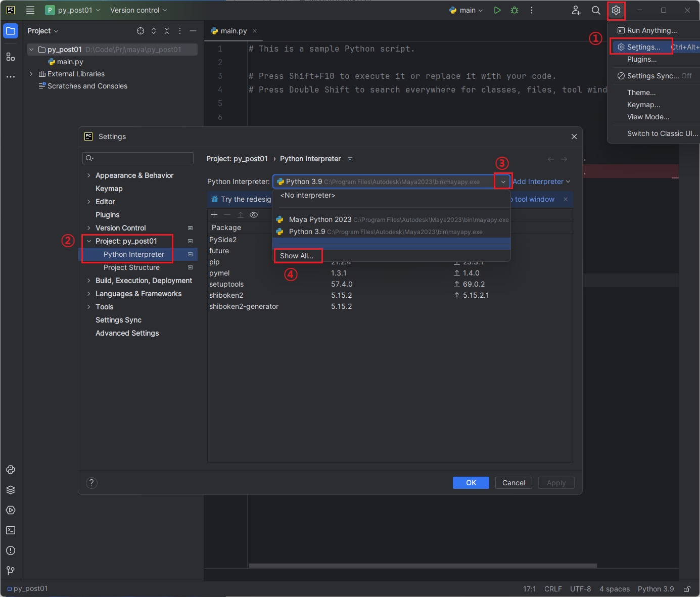
Task: Cancel the Settings dialog
Action: (514, 483)
